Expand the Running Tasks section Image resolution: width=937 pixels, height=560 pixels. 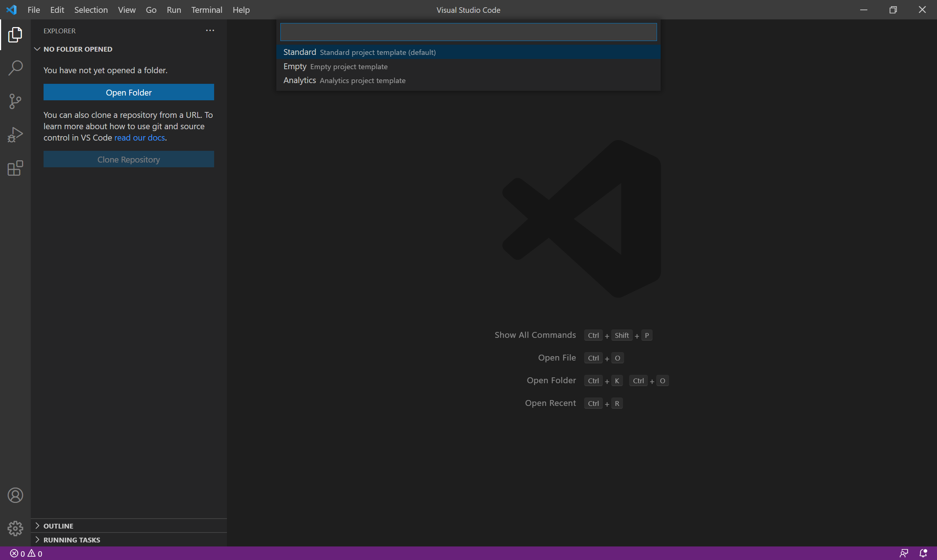coord(72,540)
